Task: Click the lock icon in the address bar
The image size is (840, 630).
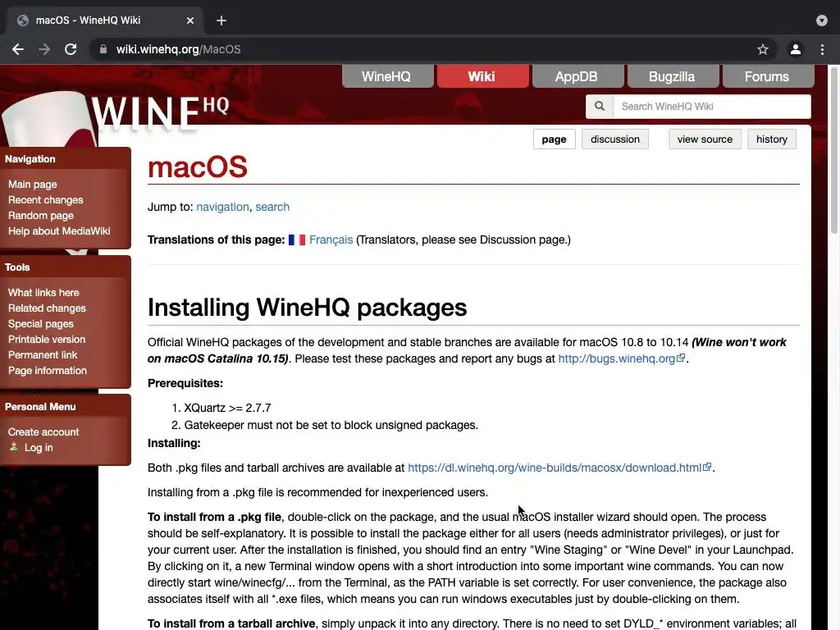Action: coord(103,49)
